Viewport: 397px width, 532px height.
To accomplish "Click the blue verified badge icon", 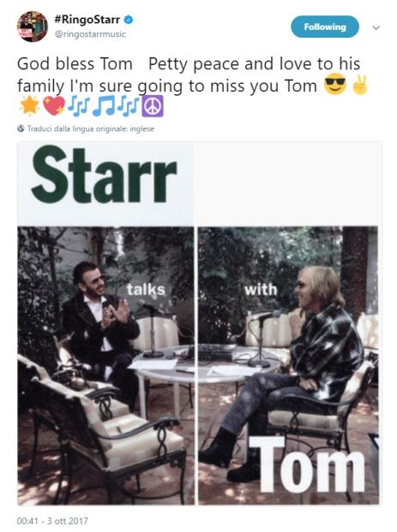I will pyautogui.click(x=129, y=20).
